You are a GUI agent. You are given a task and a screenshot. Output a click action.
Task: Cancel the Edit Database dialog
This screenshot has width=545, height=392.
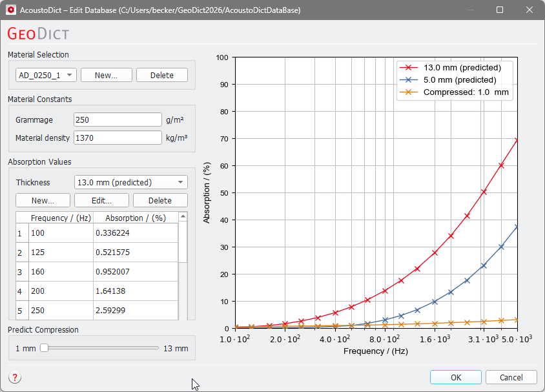click(511, 377)
